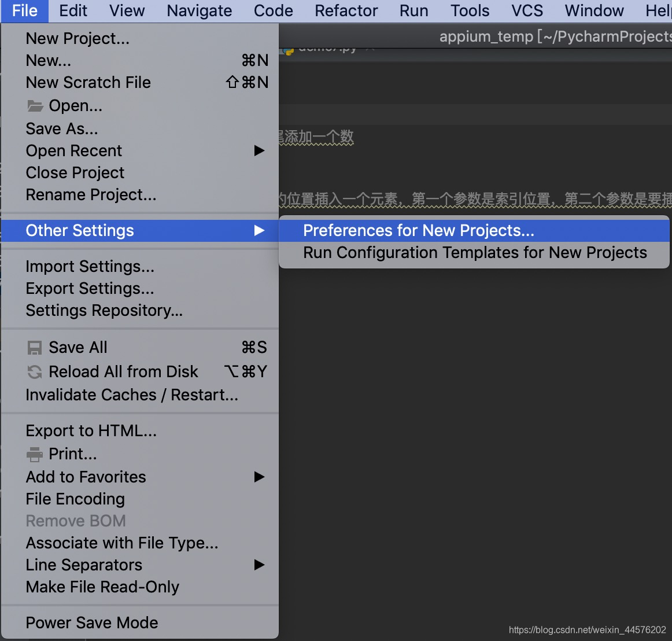Select New Project... from File menu
Viewport: 672px width, 641px height.
point(140,39)
